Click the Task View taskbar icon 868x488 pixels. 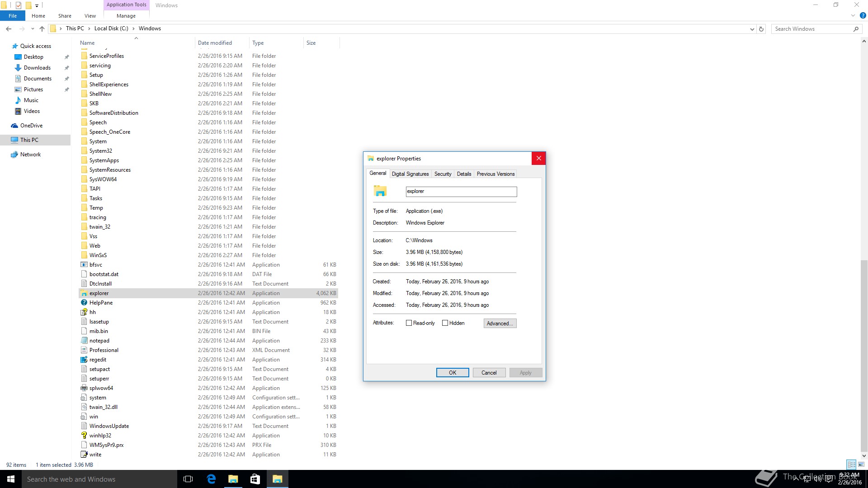pyautogui.click(x=188, y=479)
